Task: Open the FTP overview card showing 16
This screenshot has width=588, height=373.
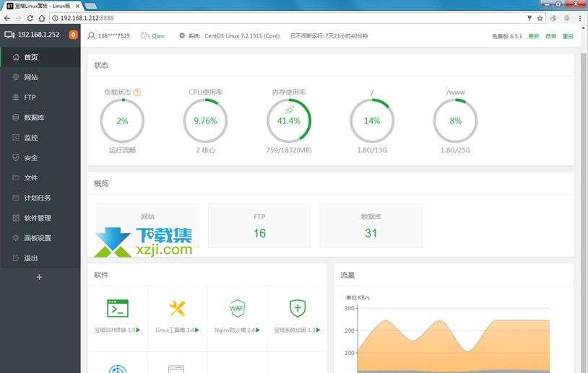Action: (259, 226)
